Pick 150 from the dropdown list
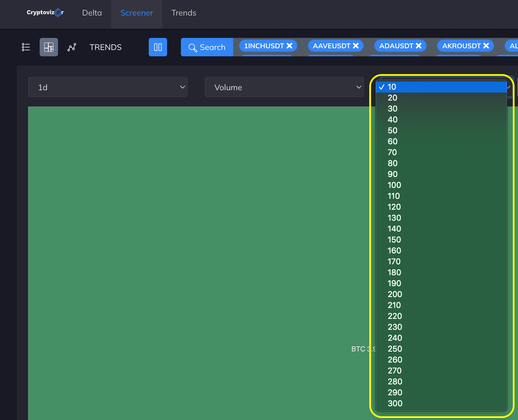Viewport: 518px width, 420px height. (441, 240)
